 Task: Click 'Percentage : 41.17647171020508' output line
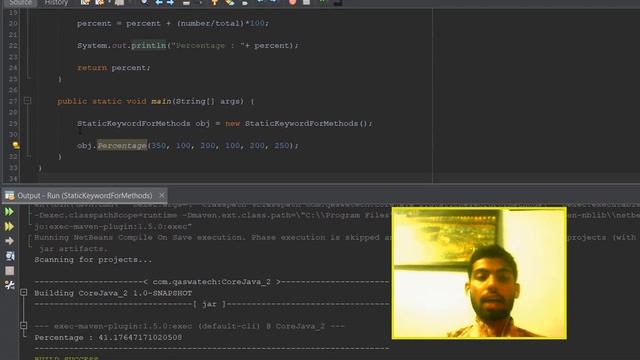tap(108, 338)
